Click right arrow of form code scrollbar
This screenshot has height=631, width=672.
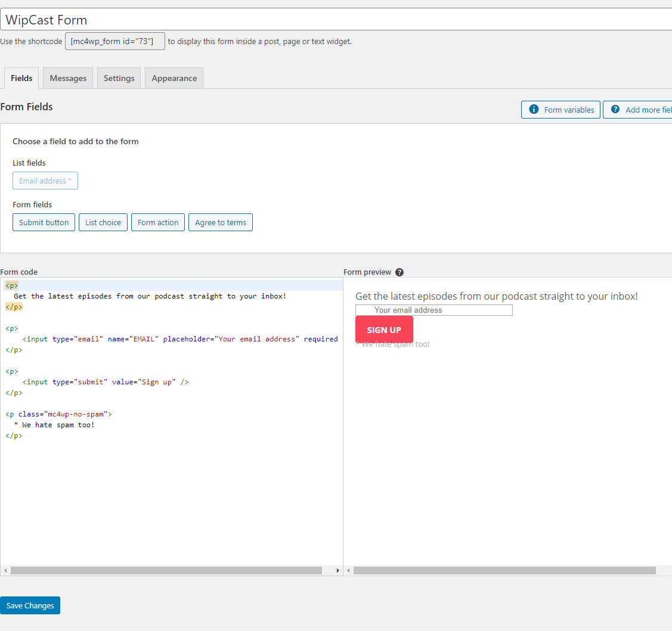tap(338, 571)
